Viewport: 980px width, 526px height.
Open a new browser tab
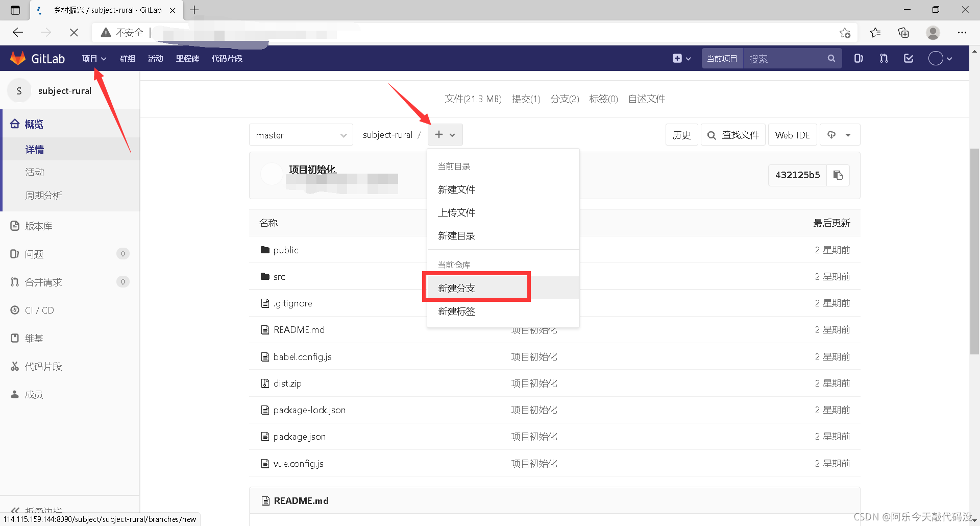[x=194, y=10]
